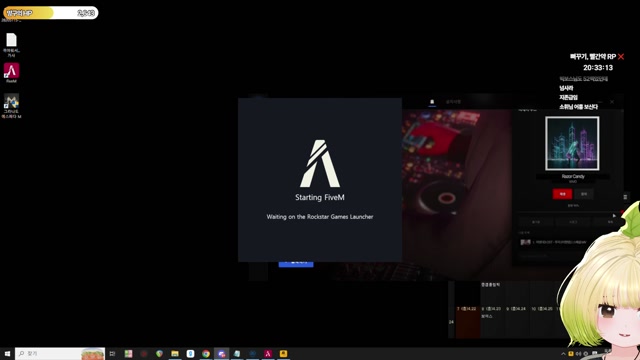The height and width of the screenshot is (360, 640).
Task: Click the small play arrow in the music panel
Action: 614,216
